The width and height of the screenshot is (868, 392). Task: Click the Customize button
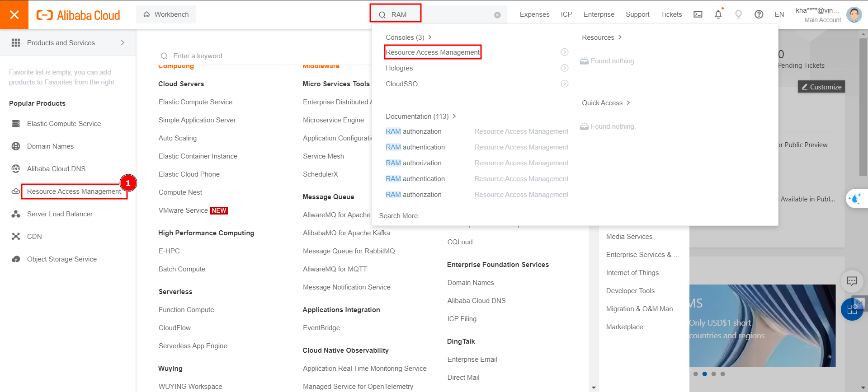click(821, 87)
